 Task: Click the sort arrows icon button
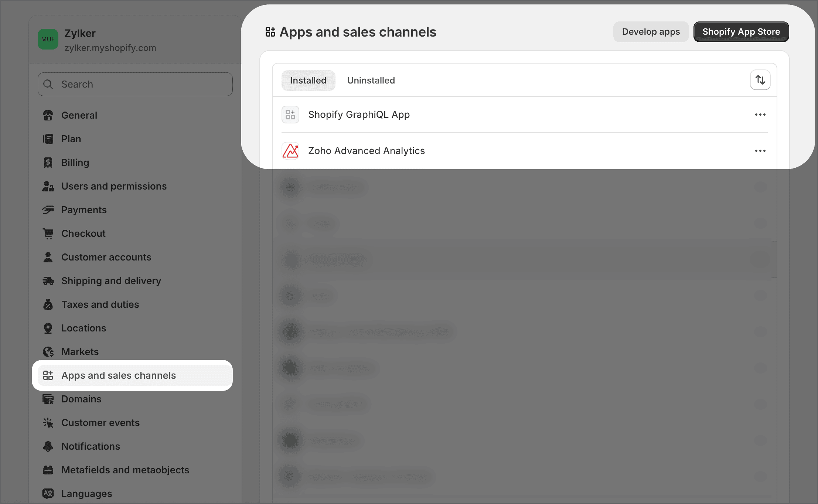760,80
